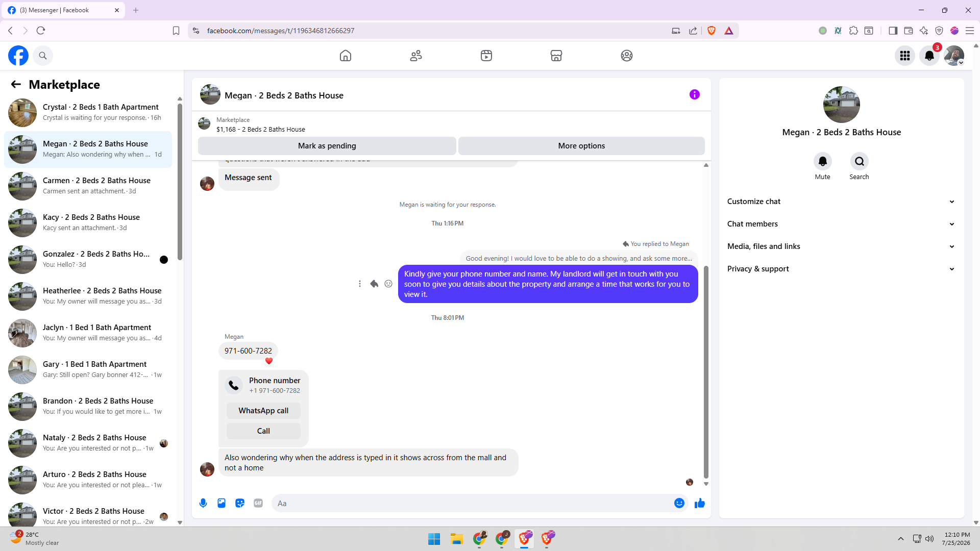
Task: Mute this conversation with bell icon
Action: tap(822, 161)
